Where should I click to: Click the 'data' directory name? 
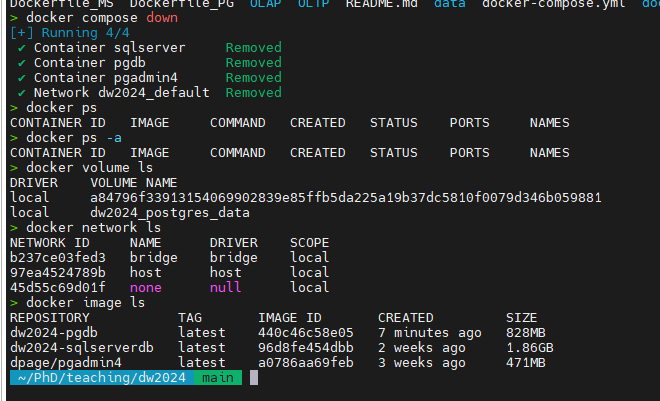(x=450, y=4)
